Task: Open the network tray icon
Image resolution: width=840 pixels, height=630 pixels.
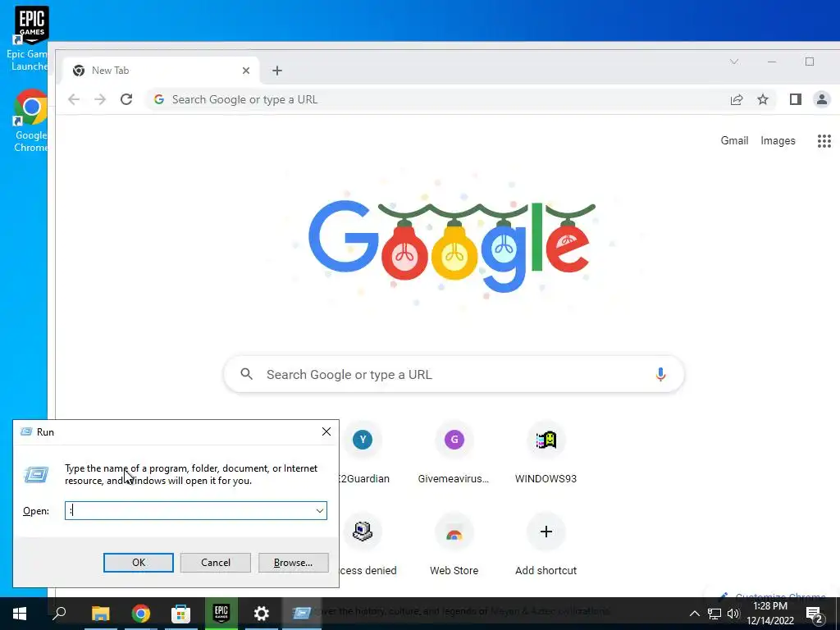Action: (714, 614)
